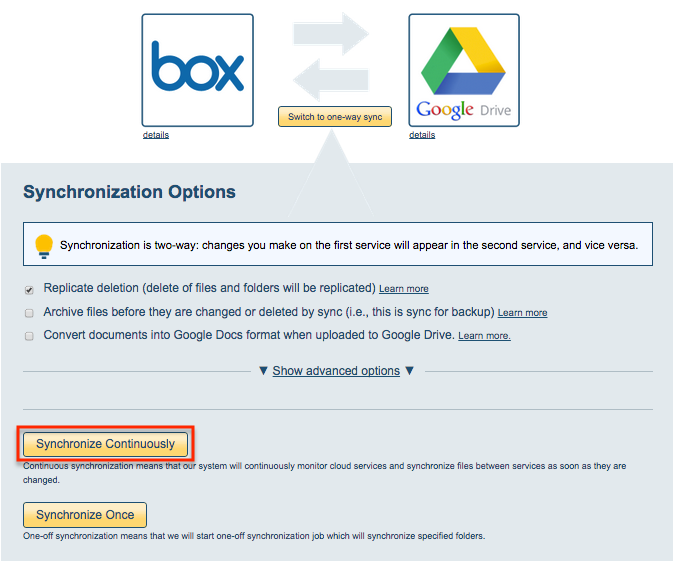
Task: Click triangle right of Show advanced options
Action: pyautogui.click(x=409, y=371)
